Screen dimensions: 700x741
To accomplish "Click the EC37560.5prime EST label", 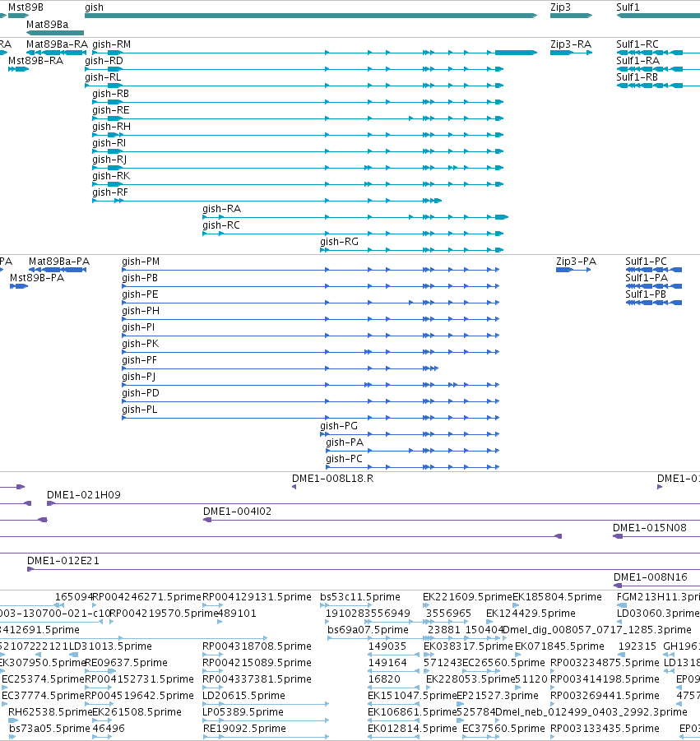I will [x=504, y=728].
